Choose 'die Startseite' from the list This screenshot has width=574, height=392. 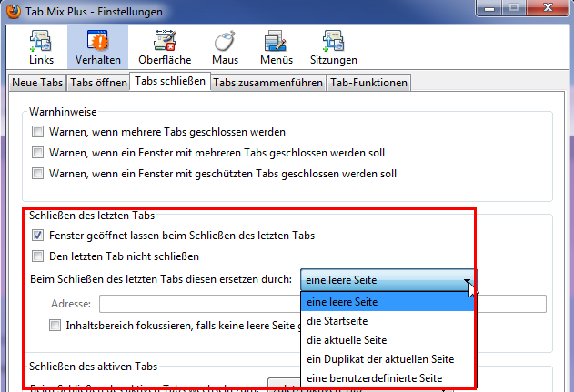(388, 321)
